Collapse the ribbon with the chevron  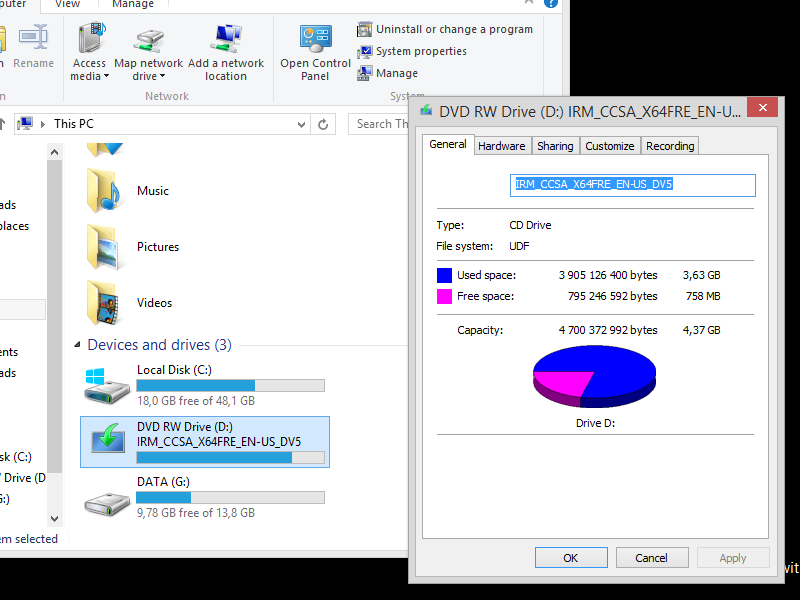pos(529,2)
